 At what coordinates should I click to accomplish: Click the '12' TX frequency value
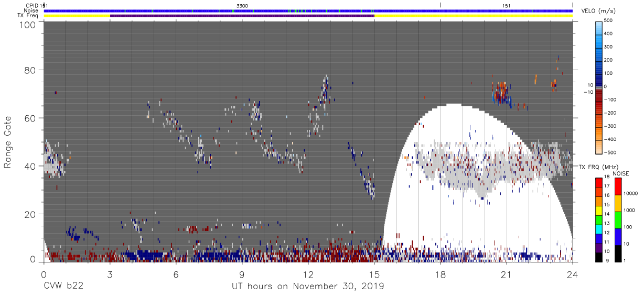pyautogui.click(x=608, y=233)
